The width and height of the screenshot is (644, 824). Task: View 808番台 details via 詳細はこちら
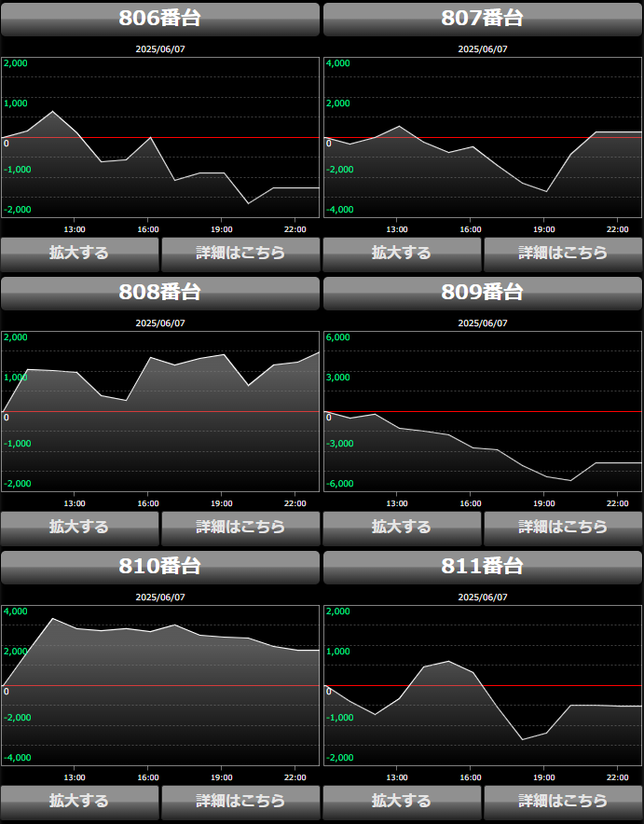coord(240,529)
